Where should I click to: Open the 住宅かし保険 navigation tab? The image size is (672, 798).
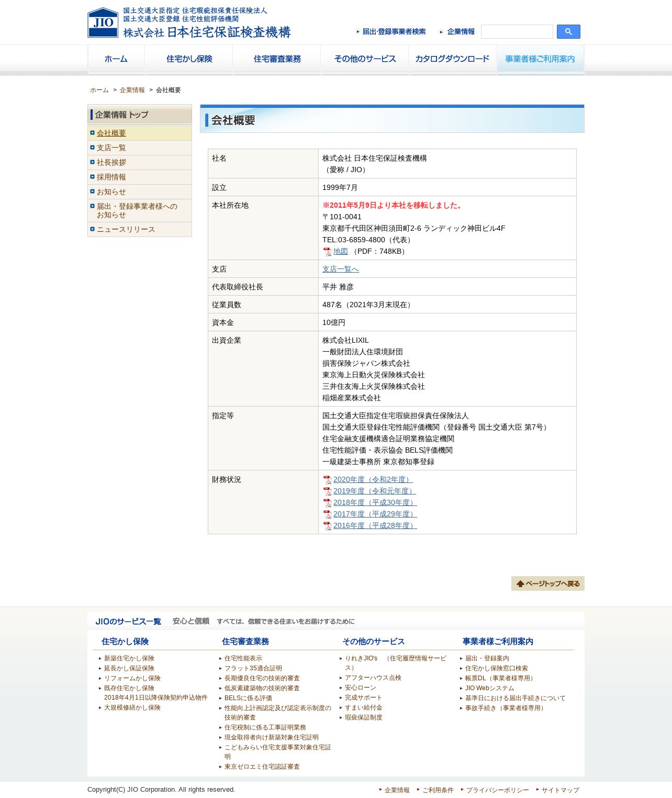point(189,59)
